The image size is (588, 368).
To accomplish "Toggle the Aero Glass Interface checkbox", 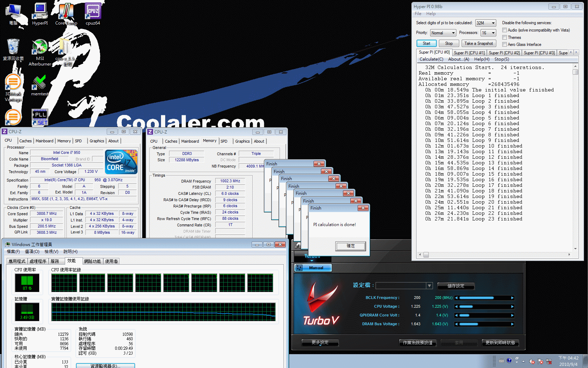I will (505, 45).
